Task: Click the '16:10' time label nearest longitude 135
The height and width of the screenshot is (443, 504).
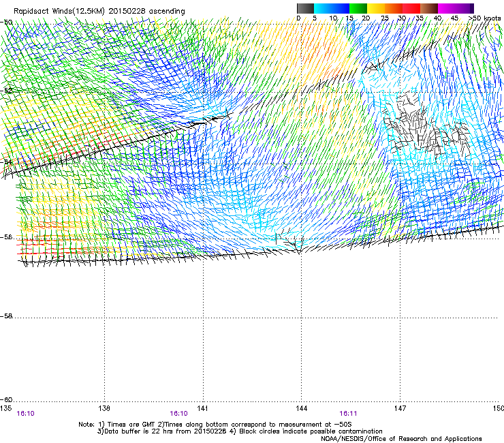Action: pyautogui.click(x=25, y=414)
